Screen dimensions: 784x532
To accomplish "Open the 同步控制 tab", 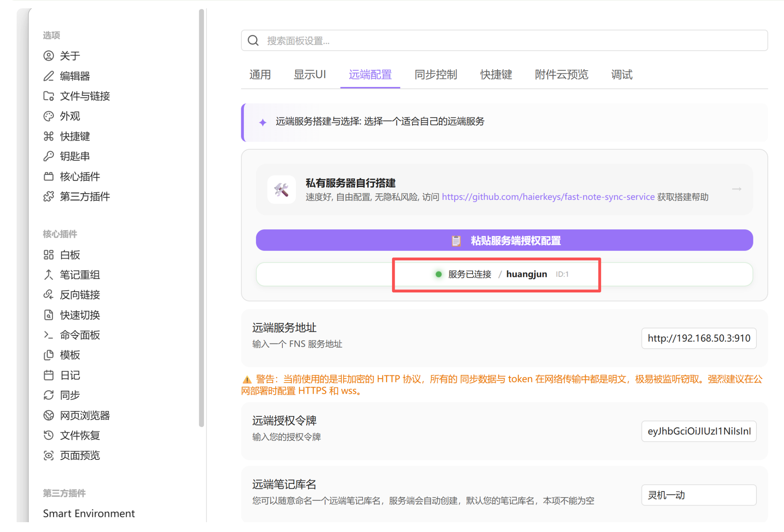I will point(436,75).
